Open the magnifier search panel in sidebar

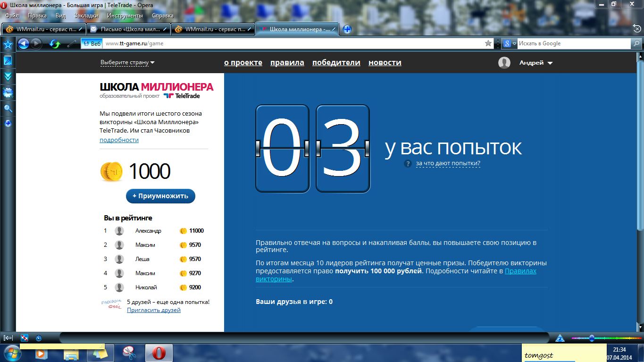tap(8, 109)
